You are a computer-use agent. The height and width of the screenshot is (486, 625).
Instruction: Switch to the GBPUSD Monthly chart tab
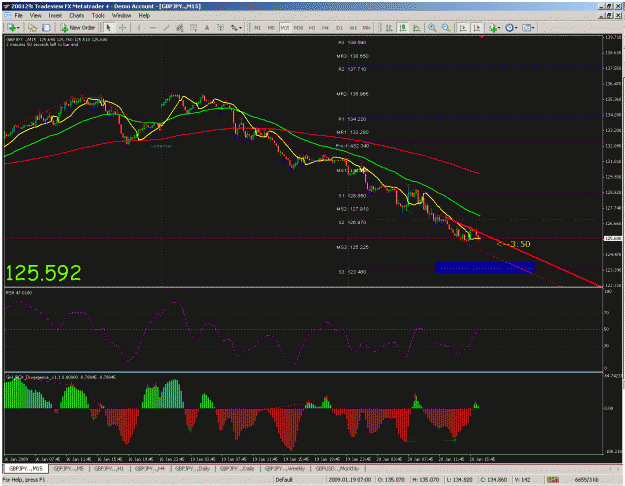pos(337,468)
